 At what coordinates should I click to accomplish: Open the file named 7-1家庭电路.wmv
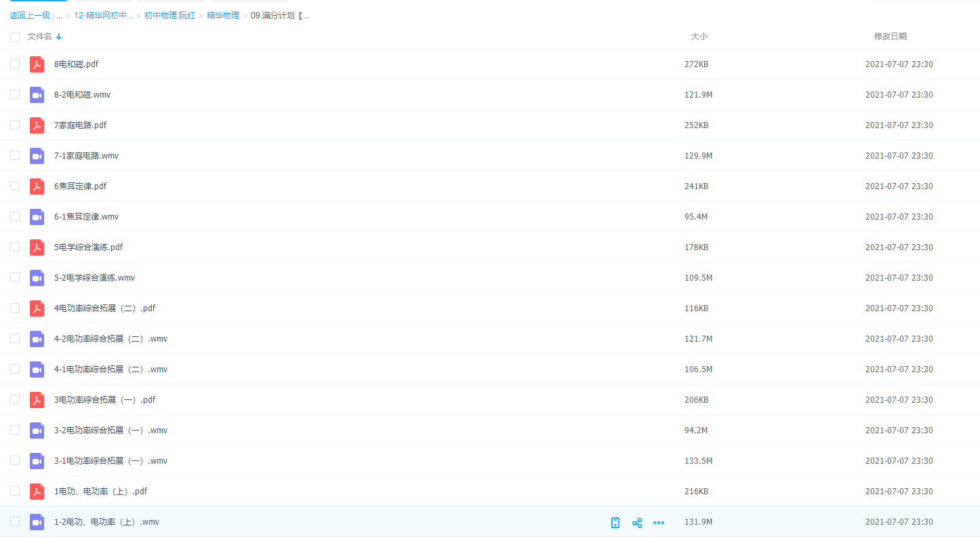point(86,156)
